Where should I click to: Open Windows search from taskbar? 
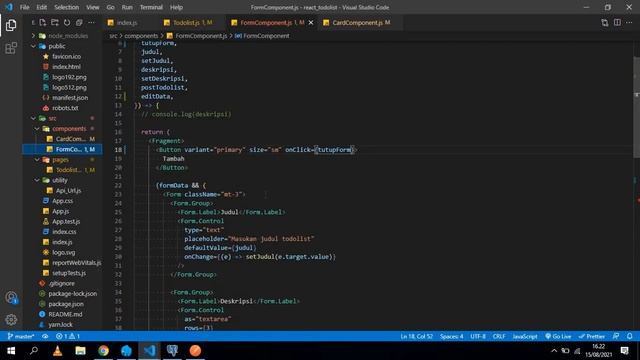(34, 351)
